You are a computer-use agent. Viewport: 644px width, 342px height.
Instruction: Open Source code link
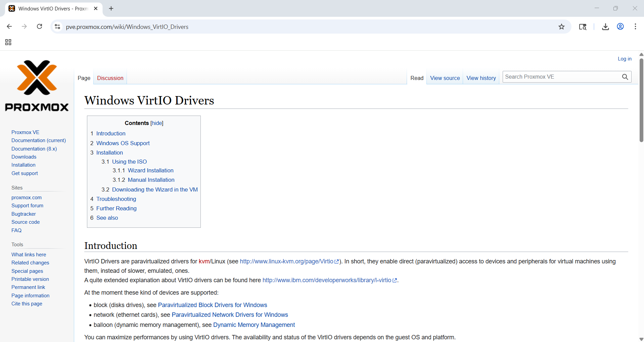(x=26, y=222)
